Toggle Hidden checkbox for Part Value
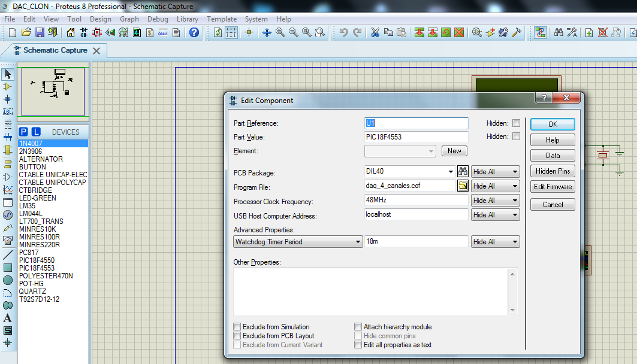The image size is (637, 364). [517, 136]
